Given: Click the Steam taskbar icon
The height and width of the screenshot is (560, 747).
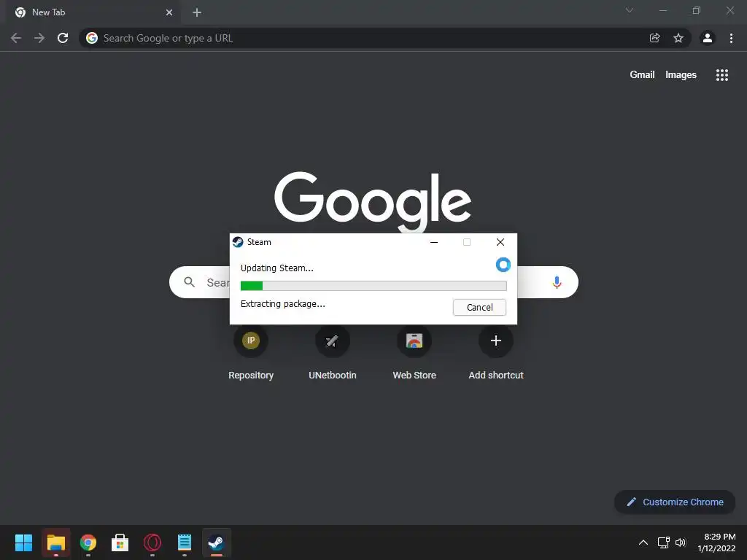Looking at the screenshot, I should point(217,542).
